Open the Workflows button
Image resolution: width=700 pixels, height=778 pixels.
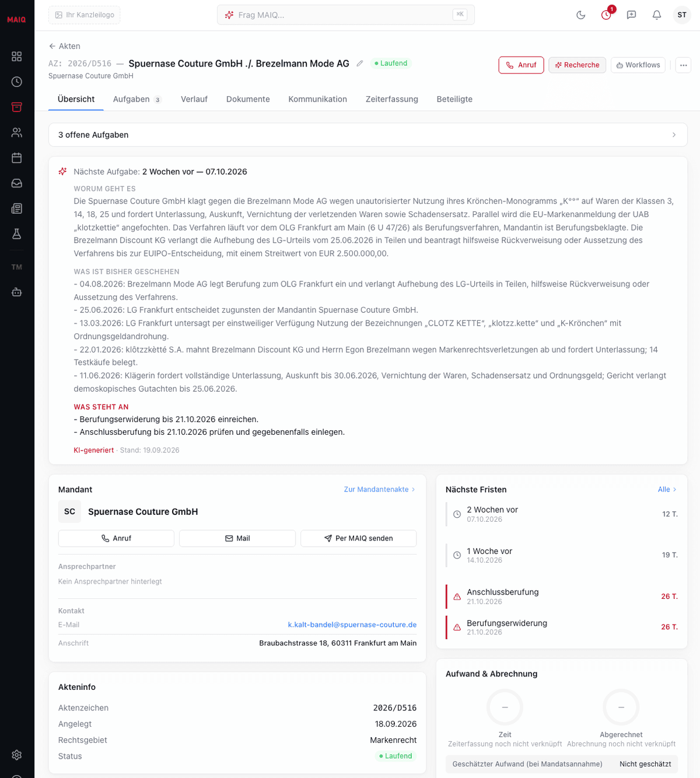pyautogui.click(x=638, y=65)
